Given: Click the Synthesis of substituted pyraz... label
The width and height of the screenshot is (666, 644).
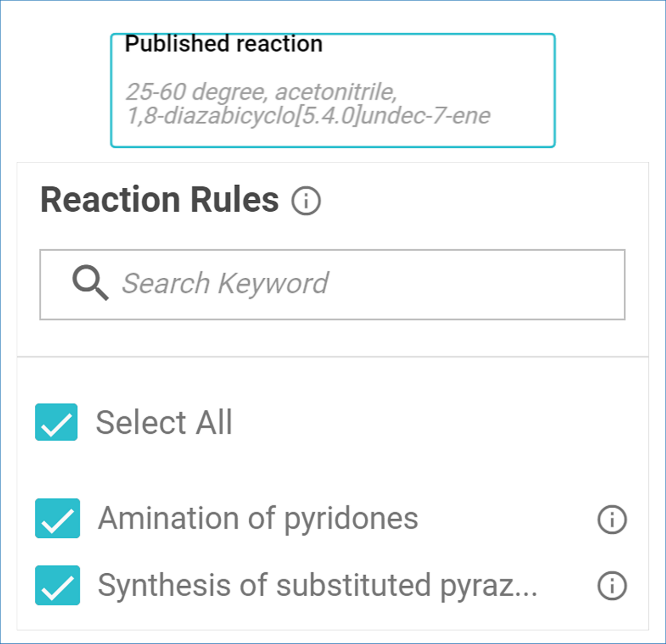Looking at the screenshot, I should (317, 585).
